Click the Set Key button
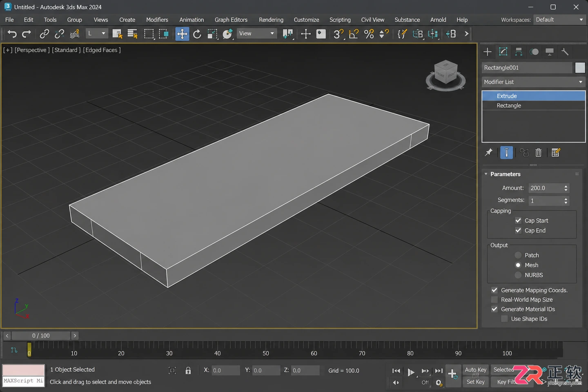Screen dimensions: 588x392 click(x=476, y=382)
